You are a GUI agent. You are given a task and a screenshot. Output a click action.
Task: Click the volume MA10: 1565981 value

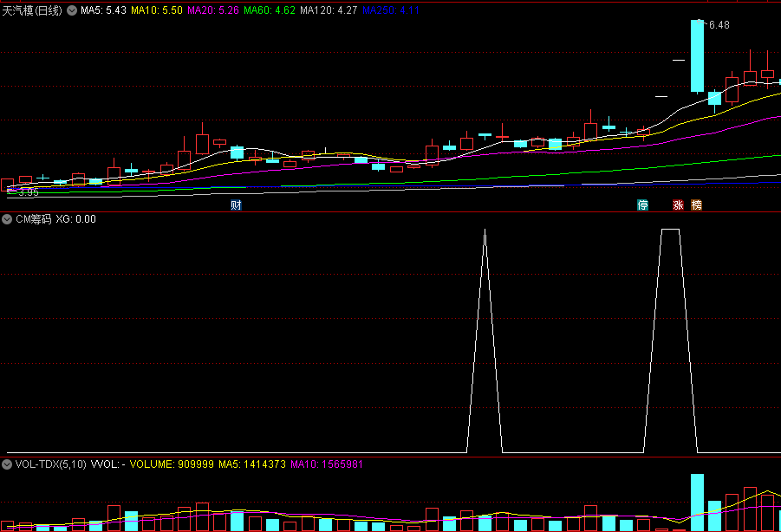point(327,464)
